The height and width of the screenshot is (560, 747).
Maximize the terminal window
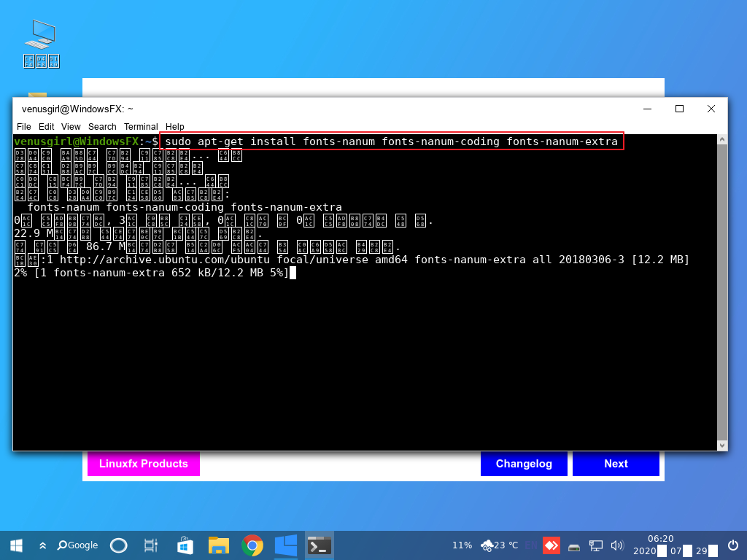pyautogui.click(x=679, y=109)
